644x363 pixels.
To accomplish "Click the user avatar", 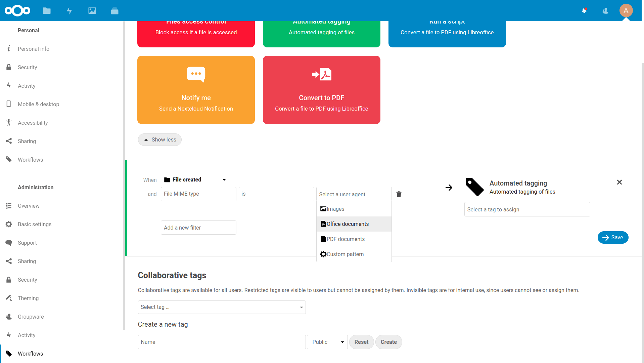I will coord(626,10).
